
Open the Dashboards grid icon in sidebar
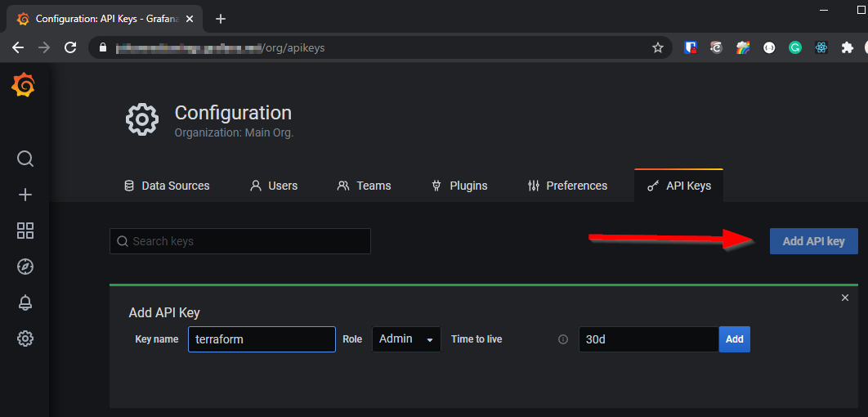point(25,231)
